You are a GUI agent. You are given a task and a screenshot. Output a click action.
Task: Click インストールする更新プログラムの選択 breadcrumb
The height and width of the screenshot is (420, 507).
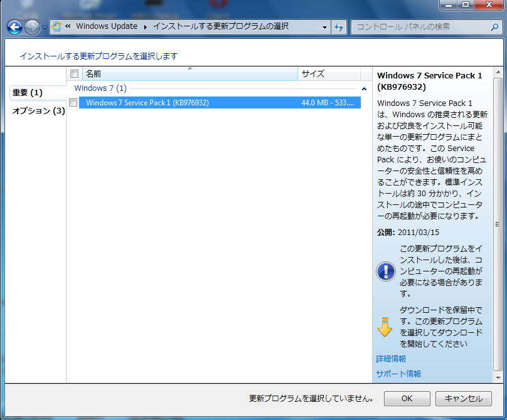pos(221,26)
